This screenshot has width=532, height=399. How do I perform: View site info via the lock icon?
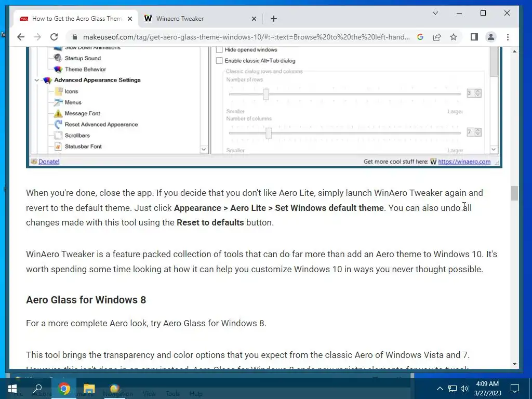75,37
